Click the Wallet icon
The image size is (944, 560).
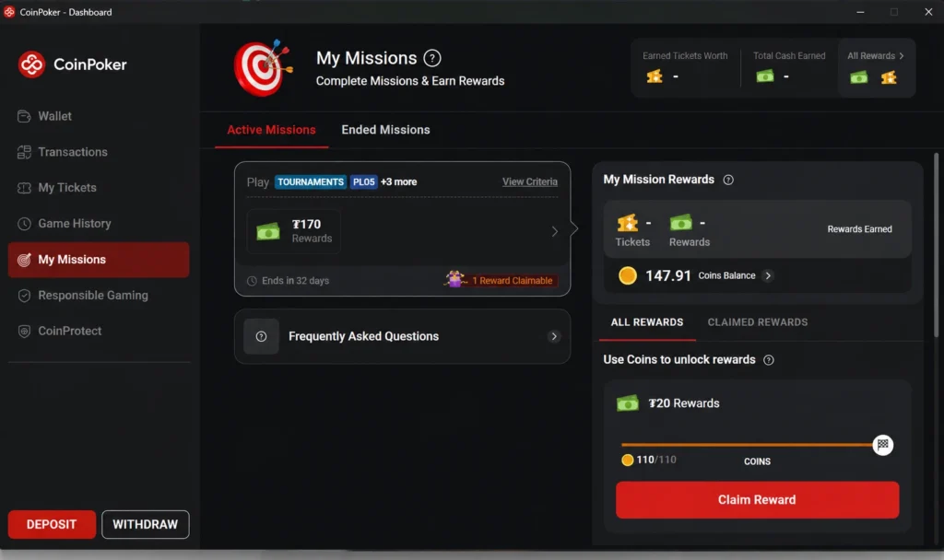[x=24, y=116]
